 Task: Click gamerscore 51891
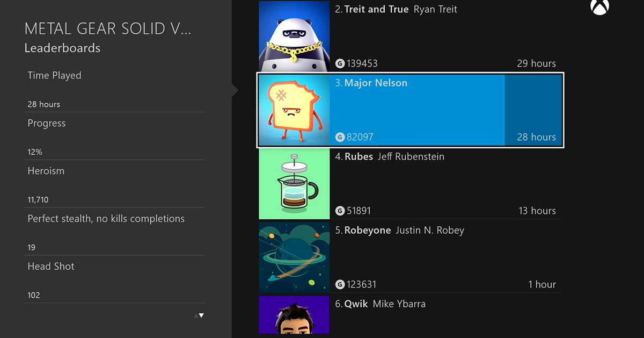pos(359,211)
